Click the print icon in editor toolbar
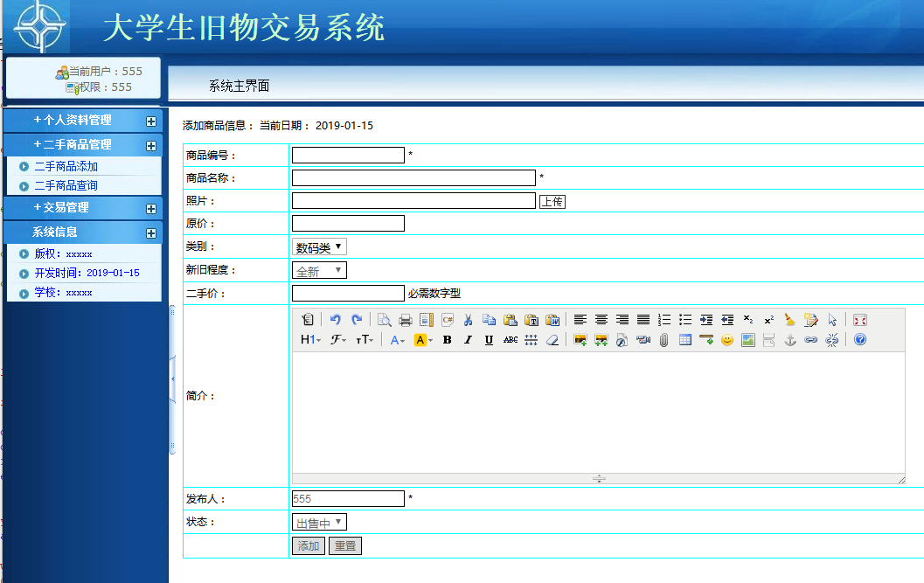924x583 pixels. coord(406,320)
